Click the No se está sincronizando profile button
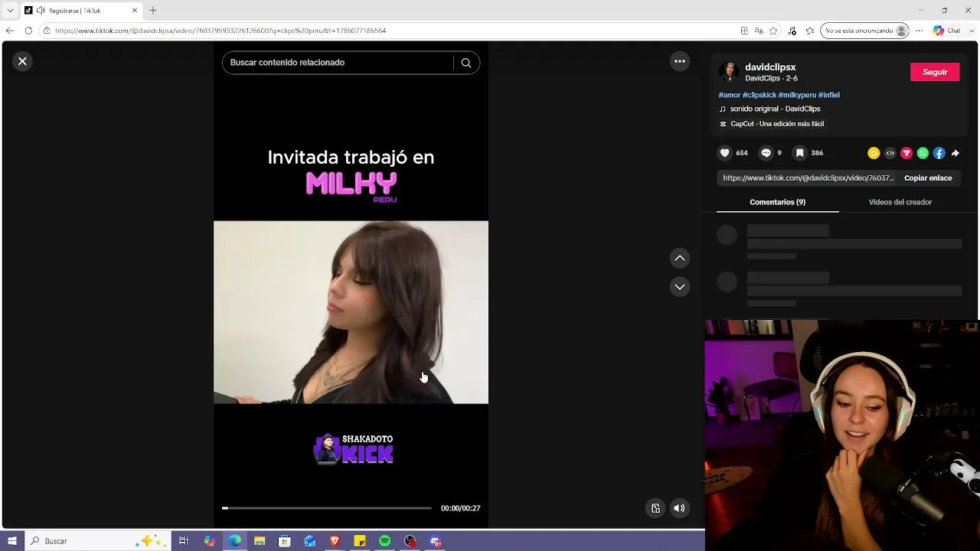The height and width of the screenshot is (551, 980). coord(864,31)
